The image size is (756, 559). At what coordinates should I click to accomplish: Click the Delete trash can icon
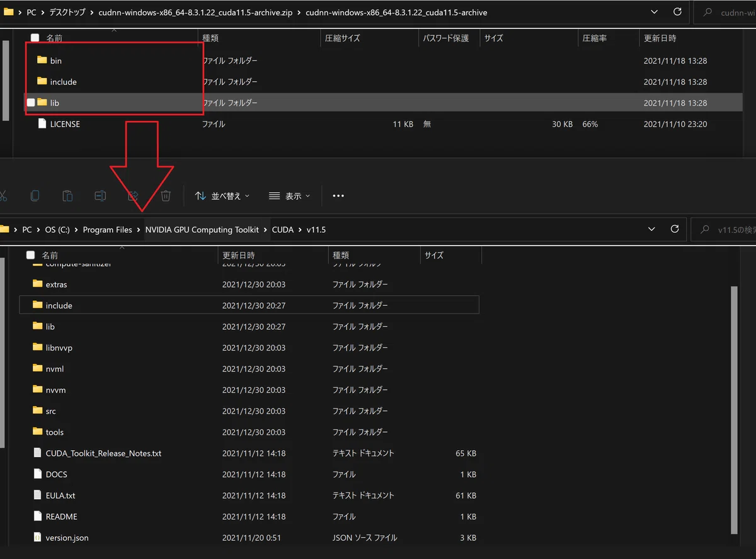pyautogui.click(x=166, y=196)
